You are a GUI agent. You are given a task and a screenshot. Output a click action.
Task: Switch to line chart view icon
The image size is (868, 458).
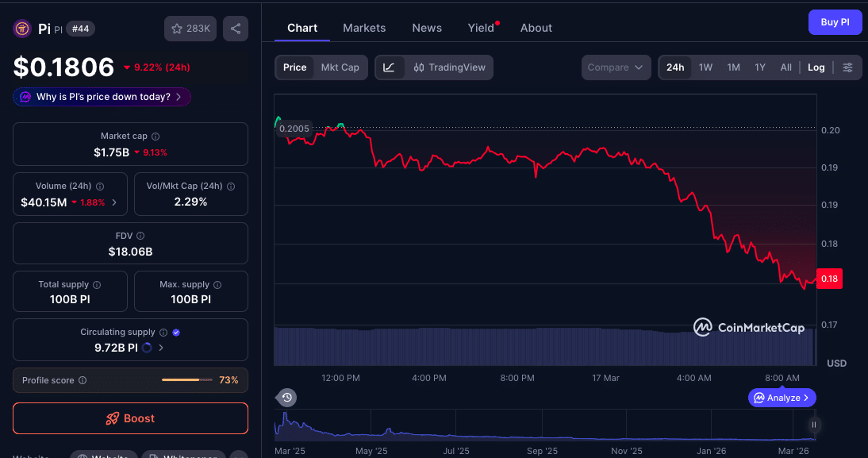tap(389, 67)
